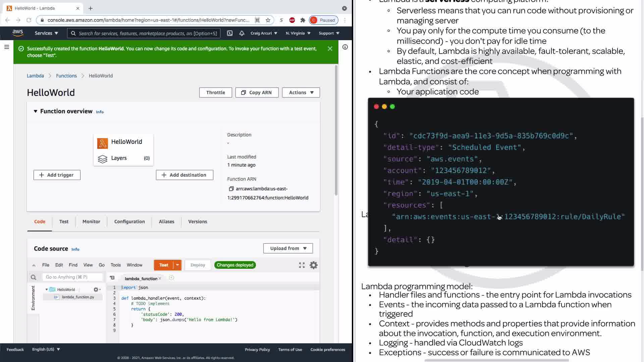Expand the Upload from dropdown
Screen dimensions: 644x362
288,248
